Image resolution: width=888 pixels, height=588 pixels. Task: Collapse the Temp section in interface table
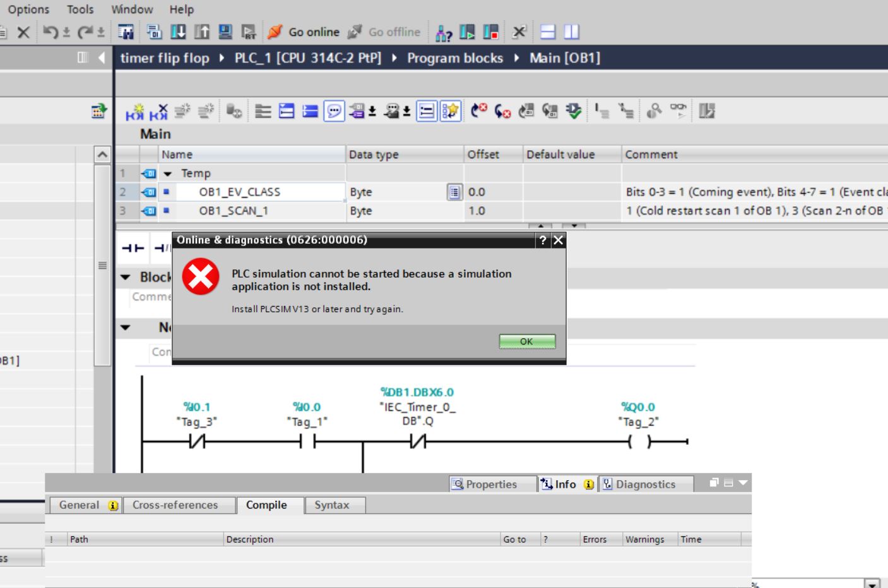(168, 173)
